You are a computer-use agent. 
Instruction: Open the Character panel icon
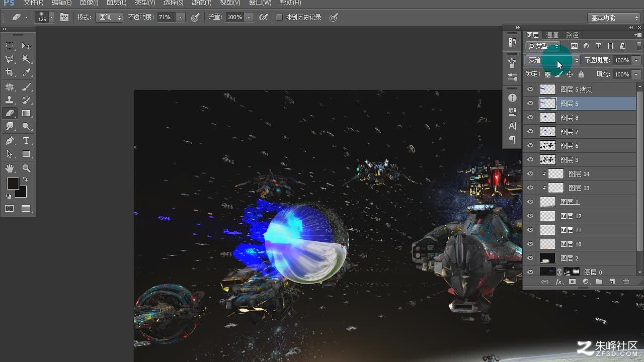click(512, 126)
